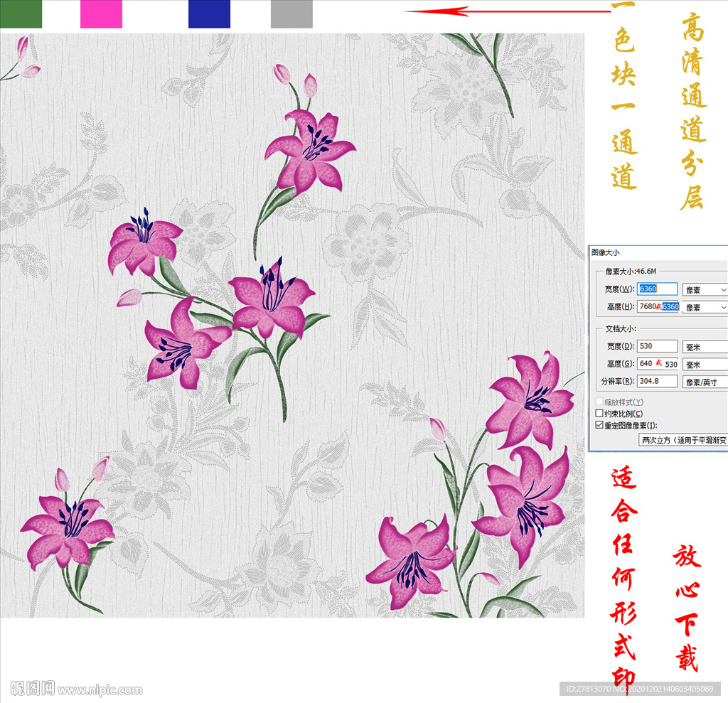
Task: Select the magenta pink color swatch
Action: coord(101,14)
